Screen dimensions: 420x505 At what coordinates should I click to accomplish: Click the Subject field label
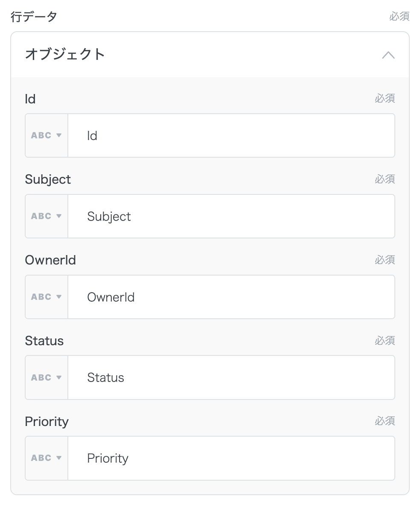tap(48, 179)
